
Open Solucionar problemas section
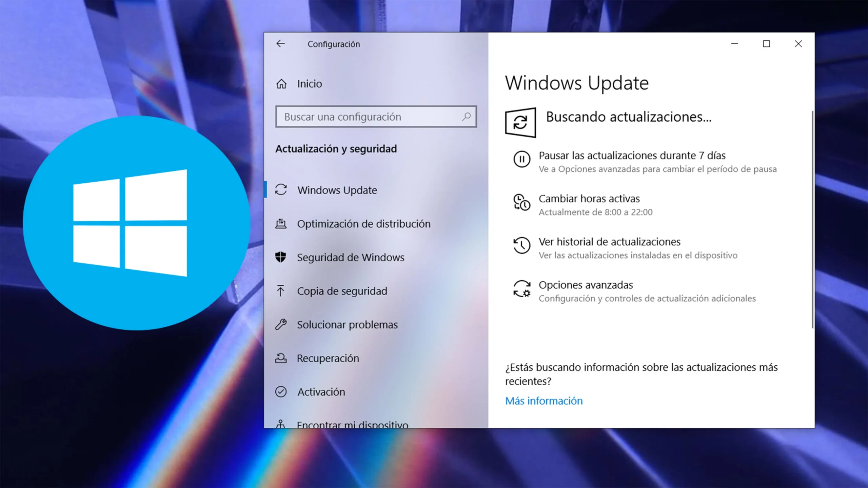click(347, 325)
